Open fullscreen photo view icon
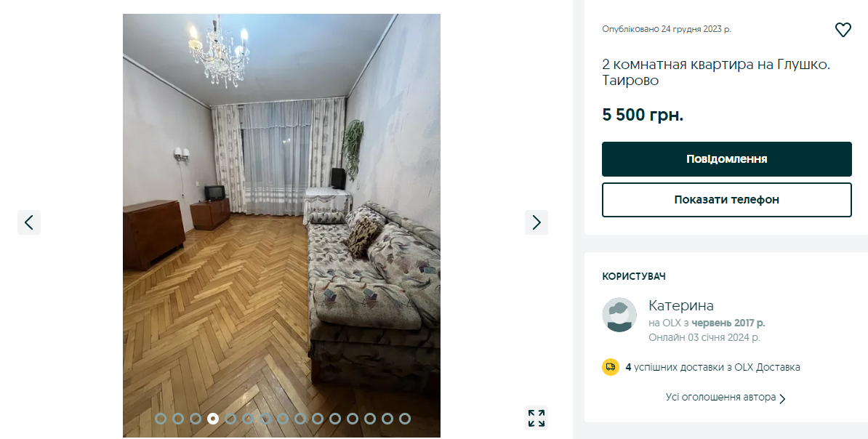 point(537,418)
